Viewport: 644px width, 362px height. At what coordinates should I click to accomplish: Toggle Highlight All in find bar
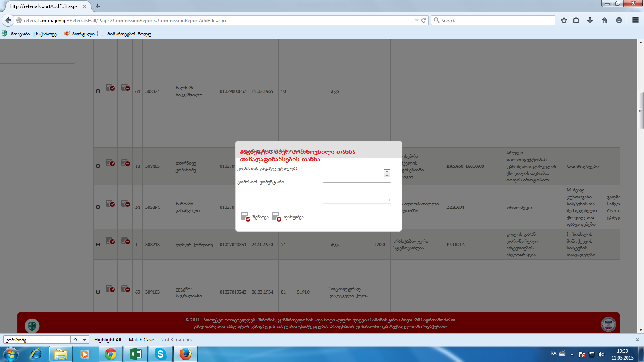pos(107,340)
